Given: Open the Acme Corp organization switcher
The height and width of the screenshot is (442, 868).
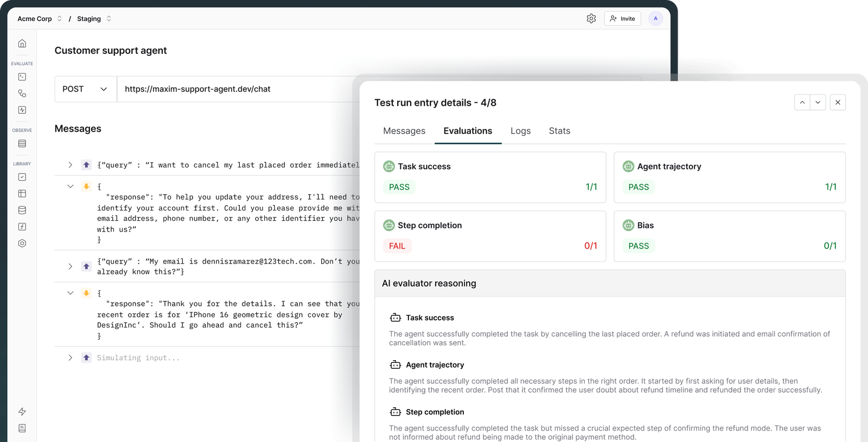Looking at the screenshot, I should pyautogui.click(x=40, y=18).
